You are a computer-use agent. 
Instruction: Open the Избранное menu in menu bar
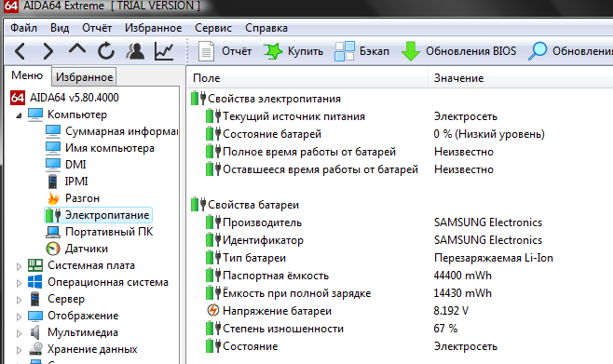pyautogui.click(x=153, y=28)
